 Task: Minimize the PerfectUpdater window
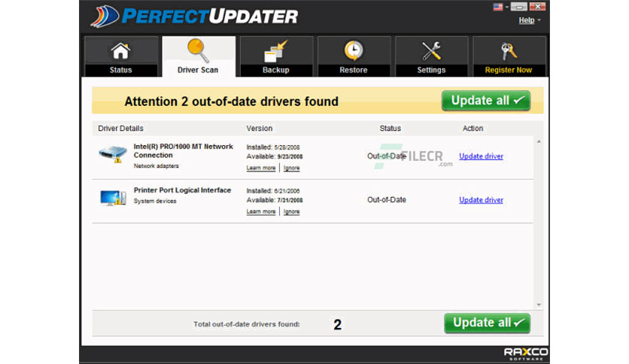(518, 7)
